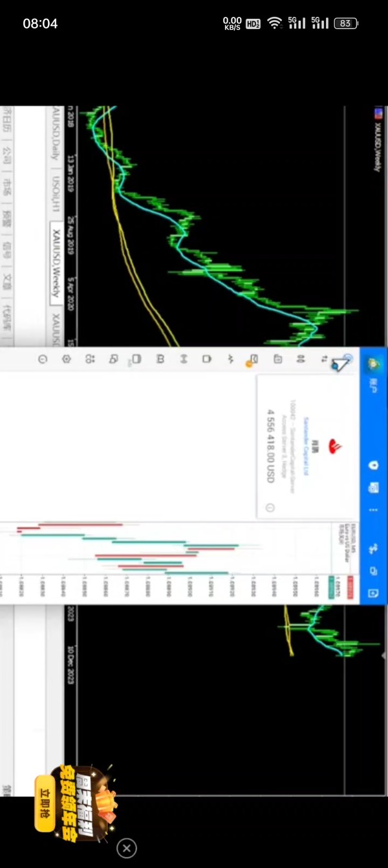Click the shield icon in the blue header

point(373,466)
